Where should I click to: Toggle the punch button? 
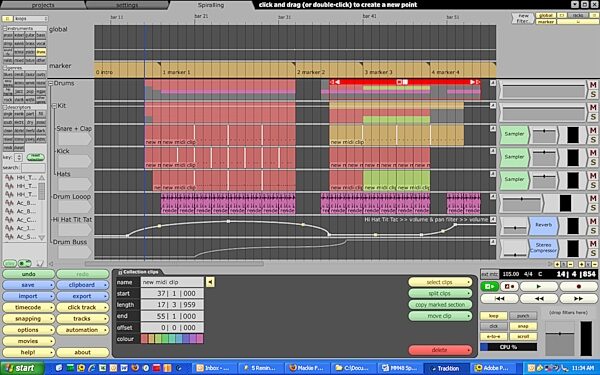pos(523,316)
